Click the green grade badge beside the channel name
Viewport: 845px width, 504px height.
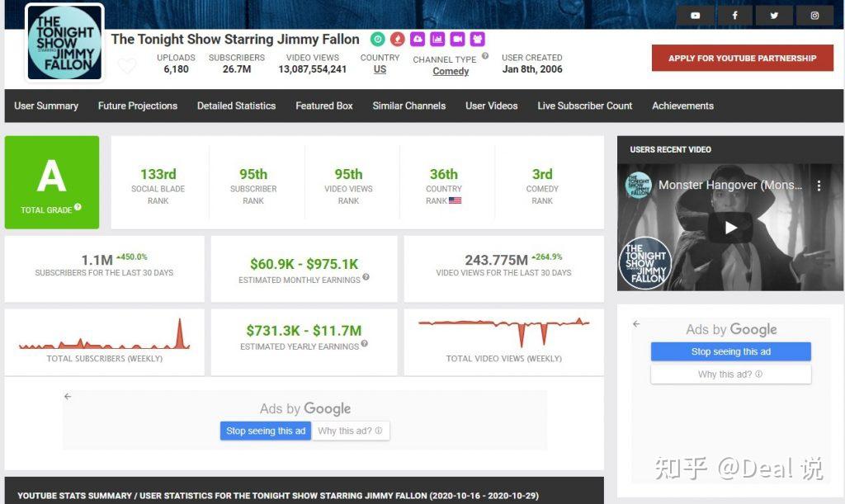[x=377, y=39]
